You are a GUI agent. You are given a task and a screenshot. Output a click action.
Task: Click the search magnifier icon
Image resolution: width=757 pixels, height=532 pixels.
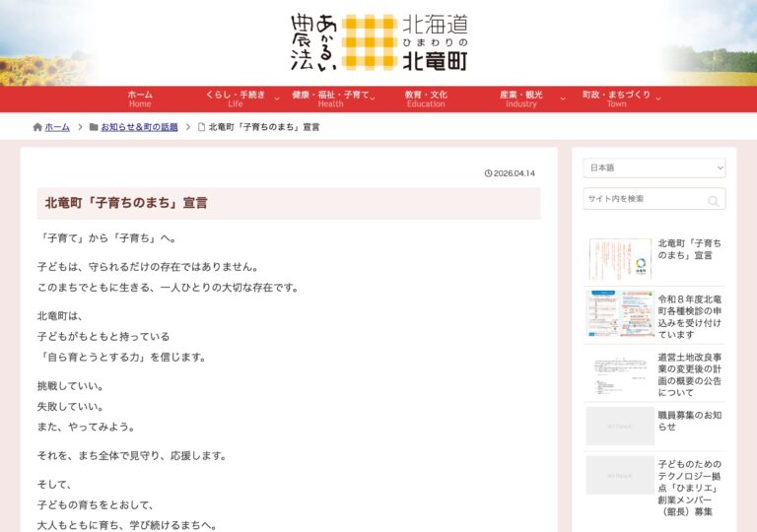[x=713, y=201]
